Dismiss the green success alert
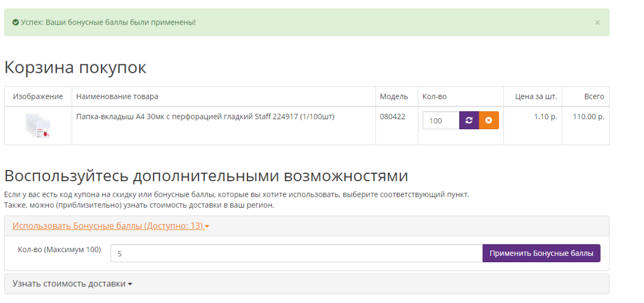The height and width of the screenshot is (303, 644). click(x=597, y=23)
